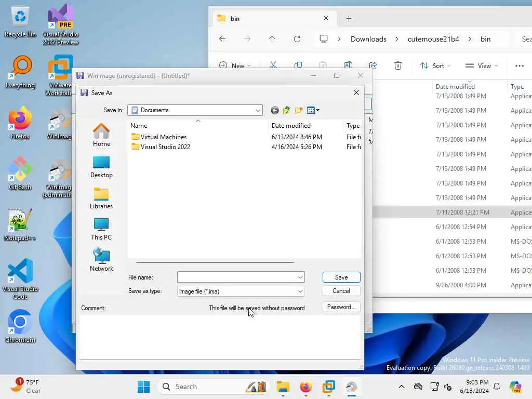This screenshot has width=532, height=399.
Task: Click inside the Comment text area
Action: point(220,337)
